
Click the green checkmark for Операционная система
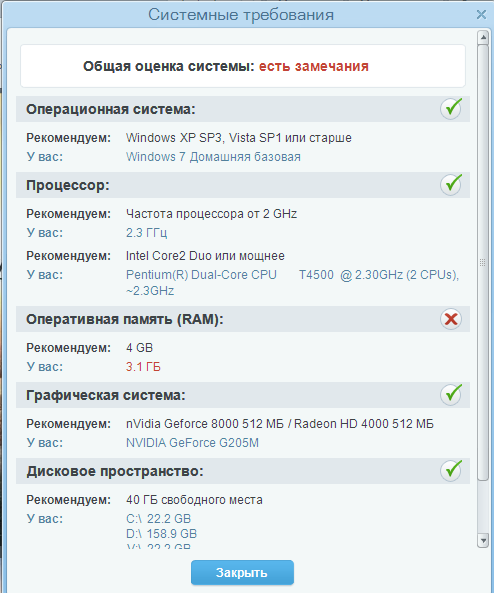point(451,109)
